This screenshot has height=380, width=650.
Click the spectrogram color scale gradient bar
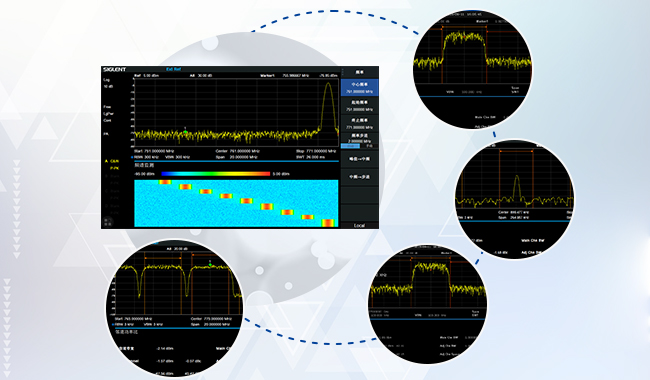(x=216, y=174)
